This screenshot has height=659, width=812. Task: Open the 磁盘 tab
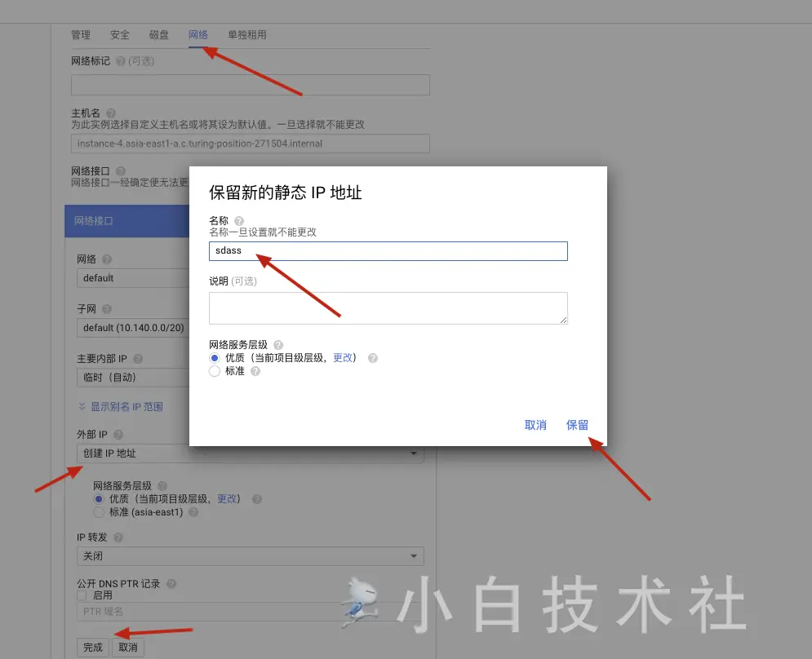(x=158, y=35)
